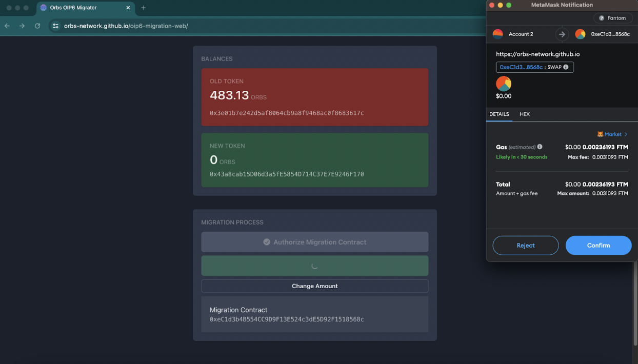Click Authorize Migration Contract button

click(314, 242)
